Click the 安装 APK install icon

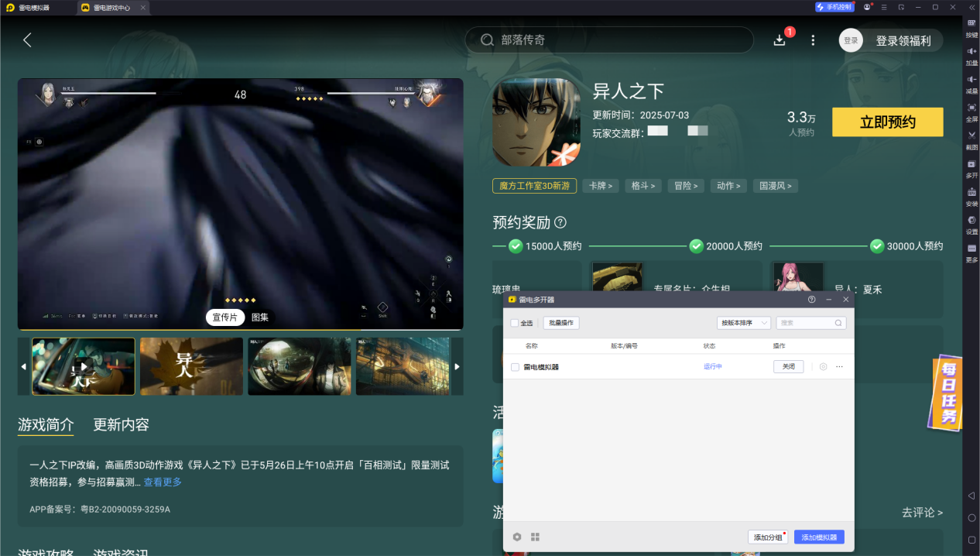click(971, 195)
